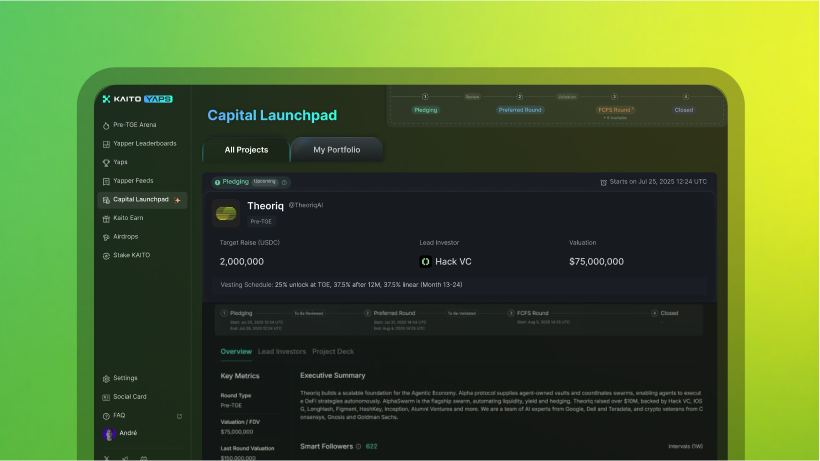Click the $75,000,000 valuation value
Image resolution: width=820 pixels, height=461 pixels.
coord(596,261)
